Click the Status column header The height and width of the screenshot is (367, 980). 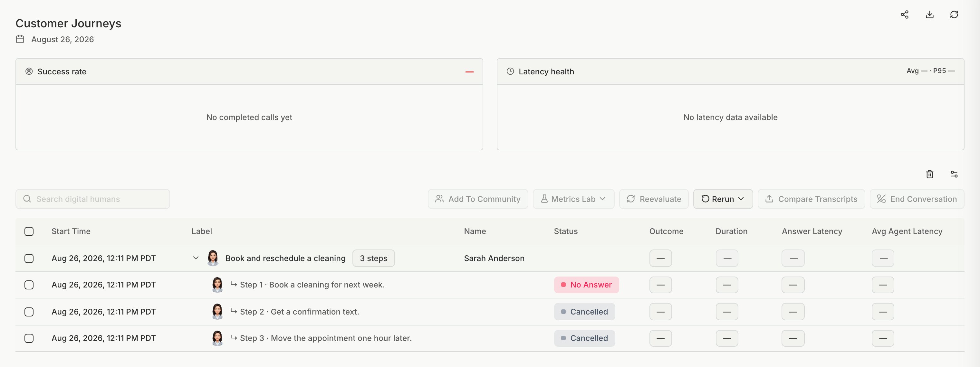566,231
